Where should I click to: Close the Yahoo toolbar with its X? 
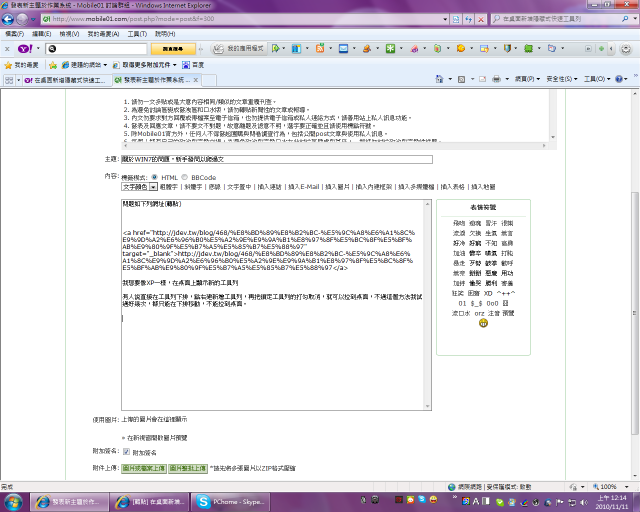point(7,49)
